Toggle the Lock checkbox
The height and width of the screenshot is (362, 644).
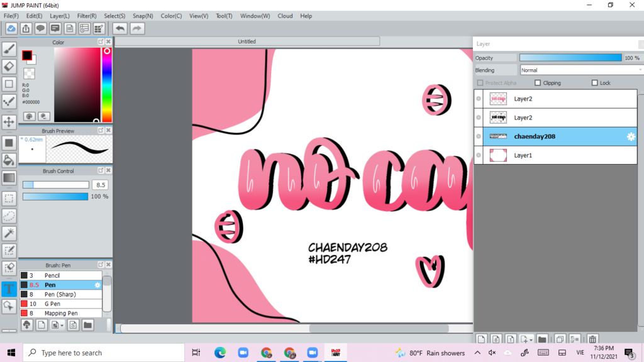coord(594,83)
